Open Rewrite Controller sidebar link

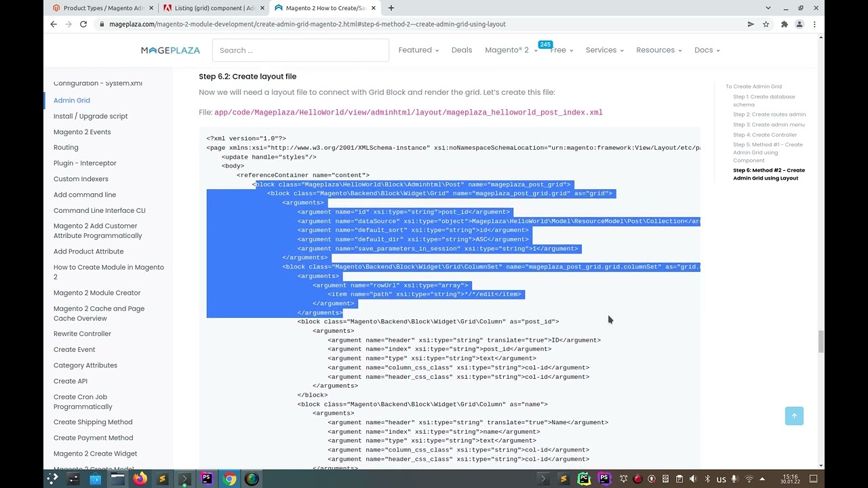(x=82, y=334)
